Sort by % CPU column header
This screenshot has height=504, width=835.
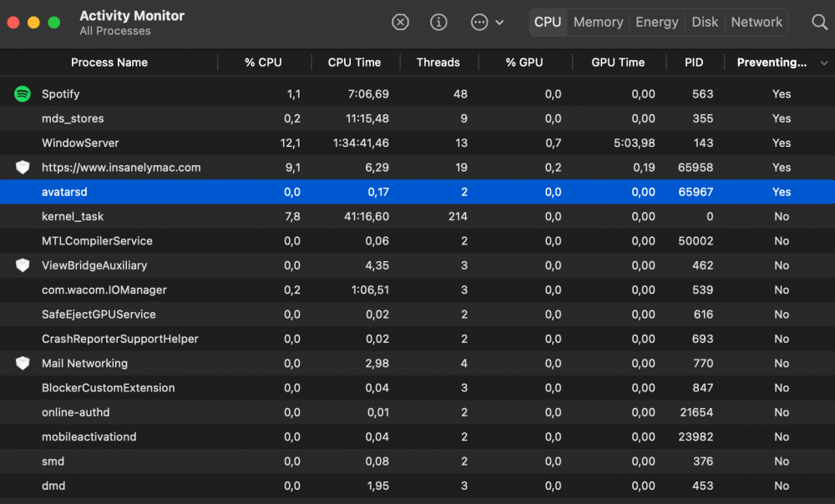click(x=264, y=63)
